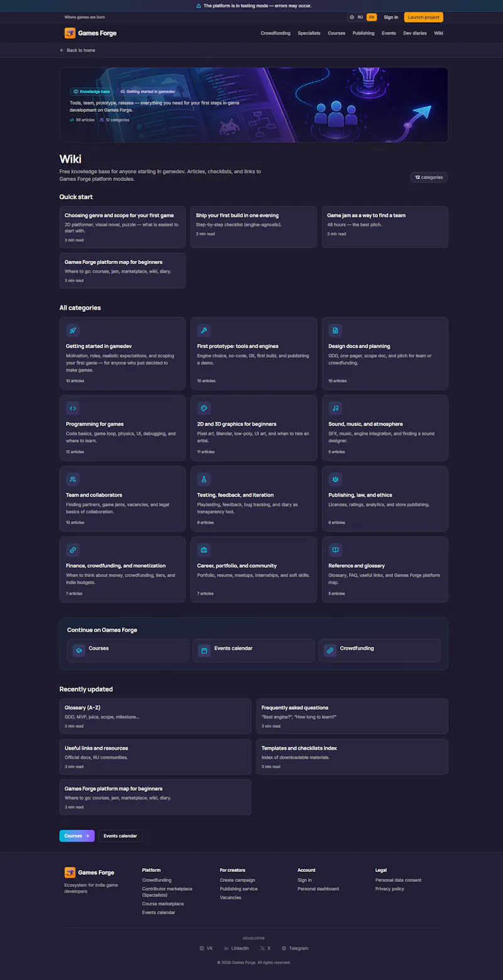Open Choosing genre and scope article

[x=123, y=227]
